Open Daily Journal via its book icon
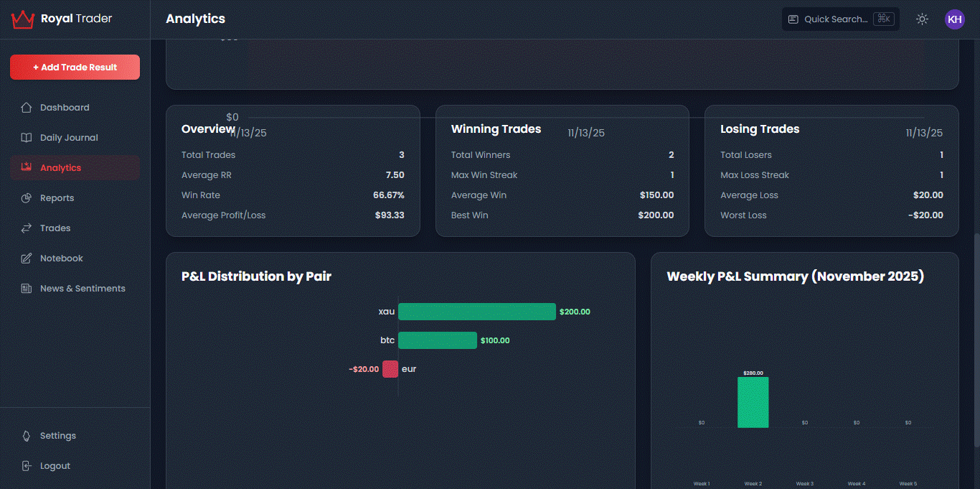Image resolution: width=980 pixels, height=489 pixels. pos(26,137)
